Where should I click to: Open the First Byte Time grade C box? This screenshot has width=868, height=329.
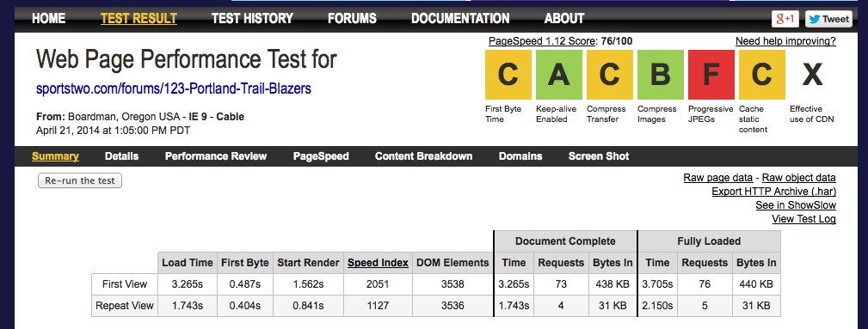(x=508, y=74)
